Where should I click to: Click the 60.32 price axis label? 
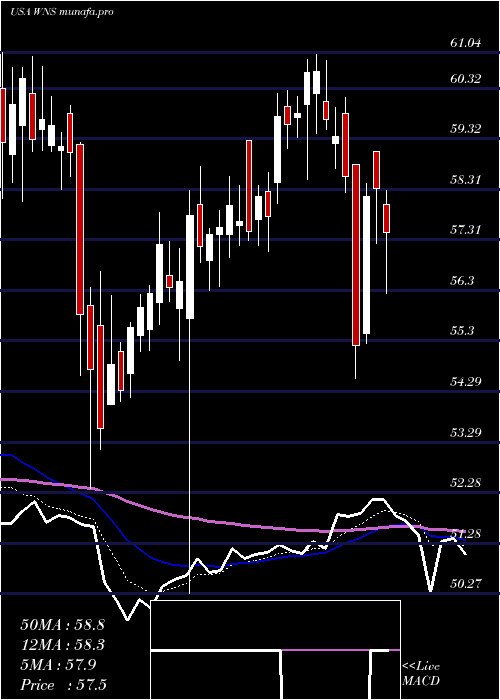pos(466,79)
